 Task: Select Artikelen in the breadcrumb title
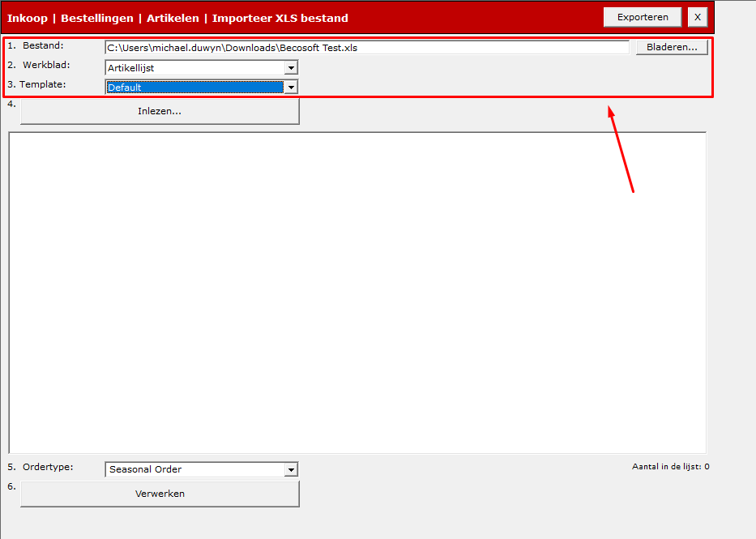[x=173, y=19]
